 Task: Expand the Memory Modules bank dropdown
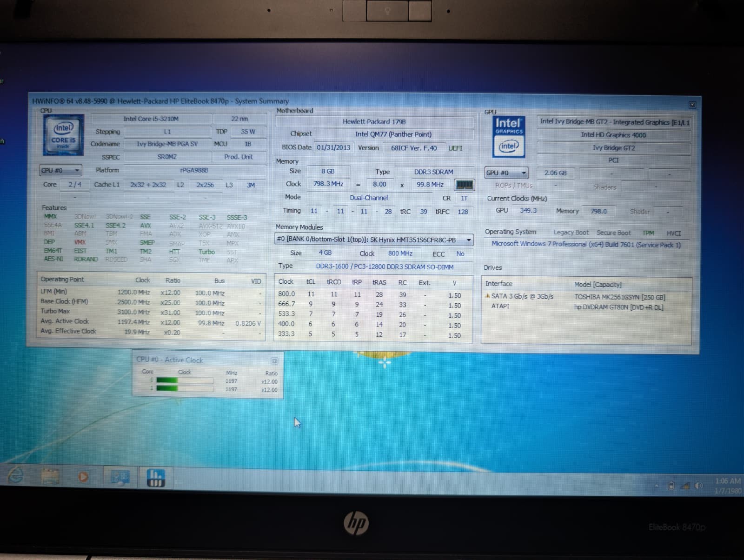point(374,240)
